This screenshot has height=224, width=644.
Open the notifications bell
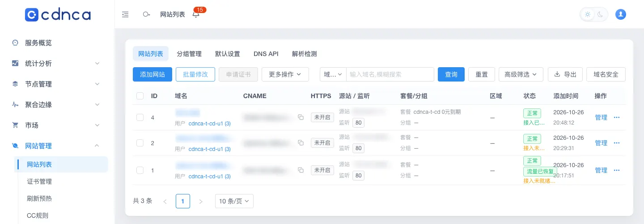(x=196, y=14)
